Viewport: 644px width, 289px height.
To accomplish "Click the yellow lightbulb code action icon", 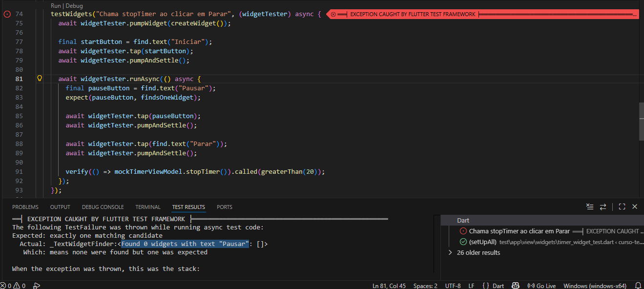I will pyautogui.click(x=40, y=79).
